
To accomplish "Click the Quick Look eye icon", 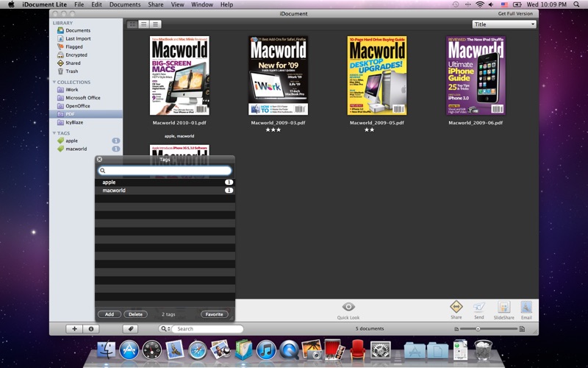I will pyautogui.click(x=348, y=307).
